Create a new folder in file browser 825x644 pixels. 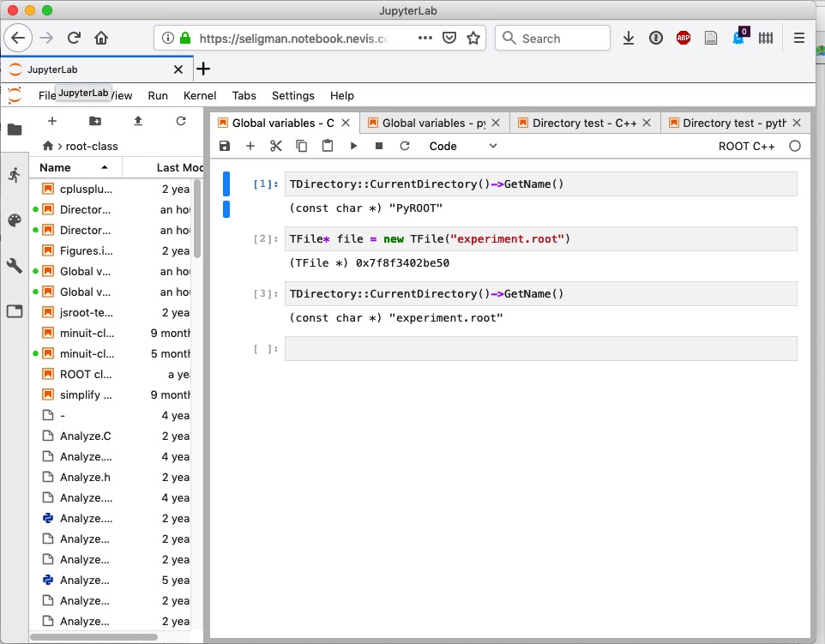pyautogui.click(x=95, y=122)
